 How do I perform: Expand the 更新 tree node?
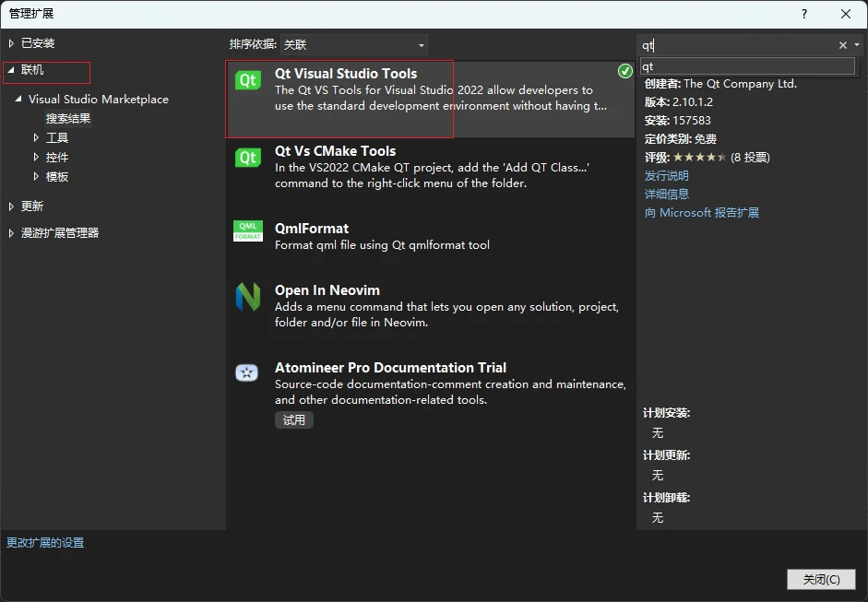[x=11, y=207]
